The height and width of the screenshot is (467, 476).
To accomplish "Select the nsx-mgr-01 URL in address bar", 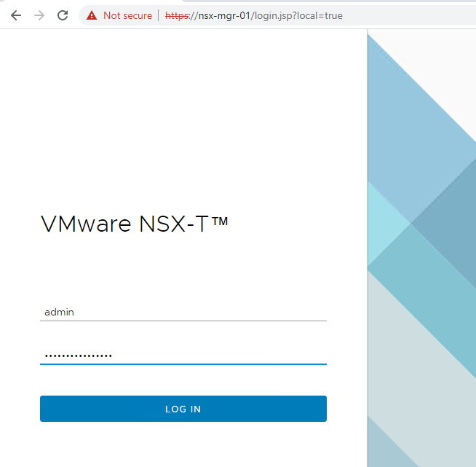I will [x=254, y=15].
